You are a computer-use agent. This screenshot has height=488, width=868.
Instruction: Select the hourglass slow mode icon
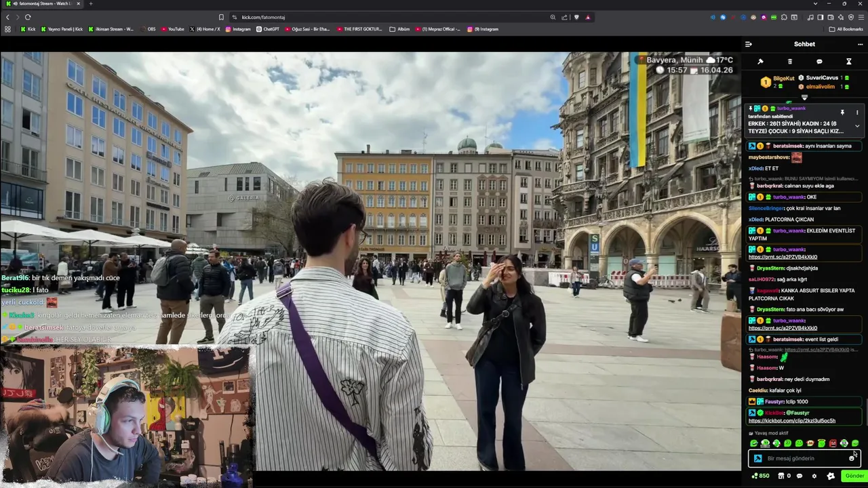[848, 62]
